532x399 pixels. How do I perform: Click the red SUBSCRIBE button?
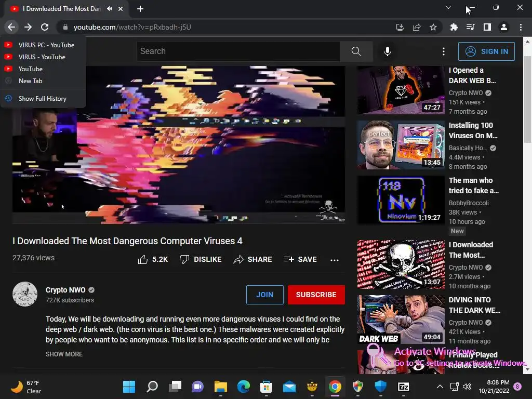tap(316, 295)
